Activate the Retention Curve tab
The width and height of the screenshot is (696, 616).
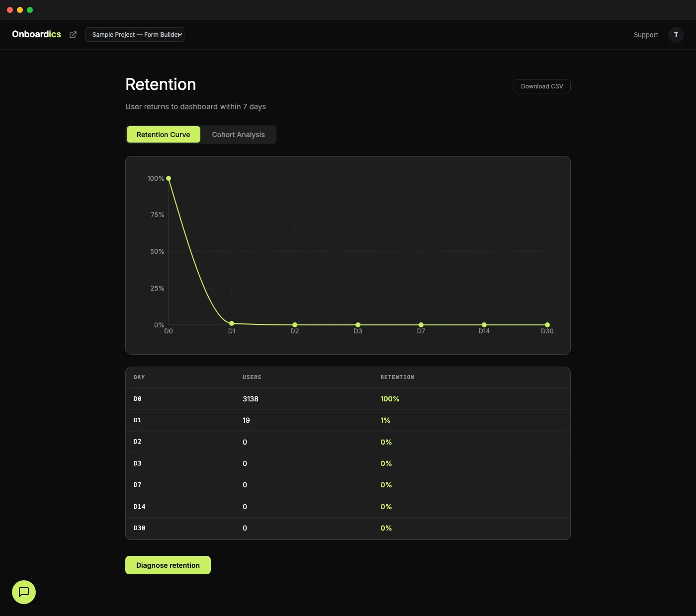pos(163,134)
